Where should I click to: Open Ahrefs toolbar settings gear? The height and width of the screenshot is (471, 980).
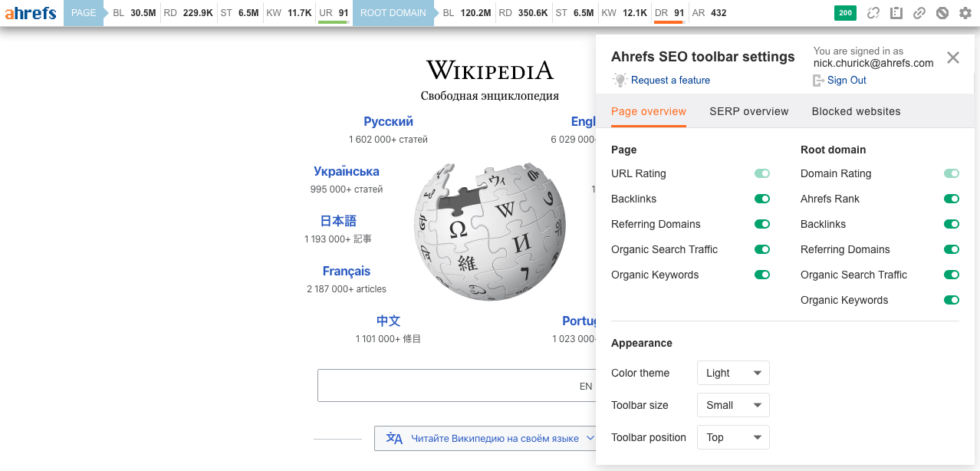click(965, 13)
